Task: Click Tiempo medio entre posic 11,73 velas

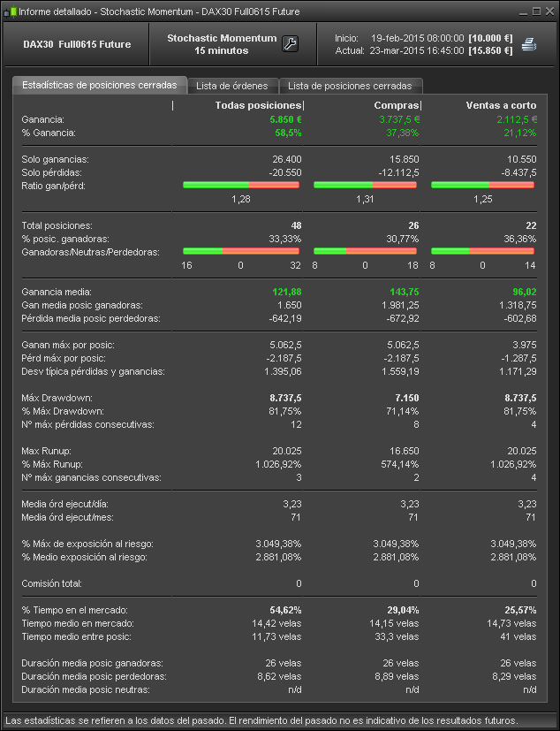Action: click(276, 636)
